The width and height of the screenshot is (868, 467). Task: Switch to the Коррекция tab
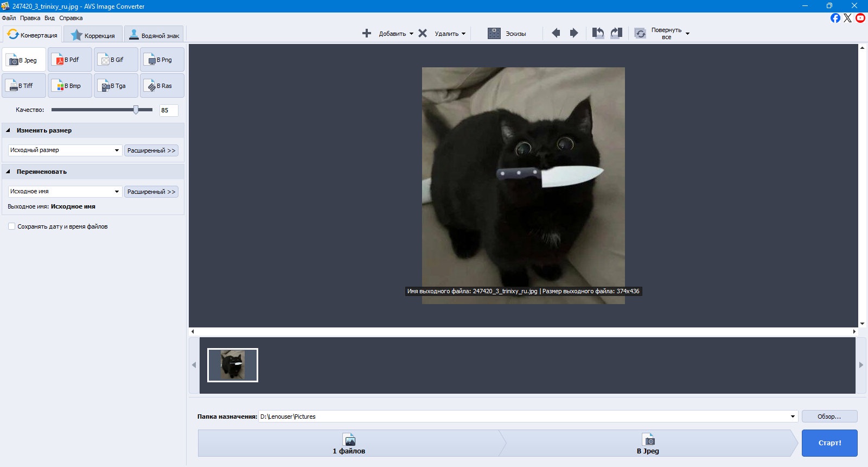[x=93, y=35]
